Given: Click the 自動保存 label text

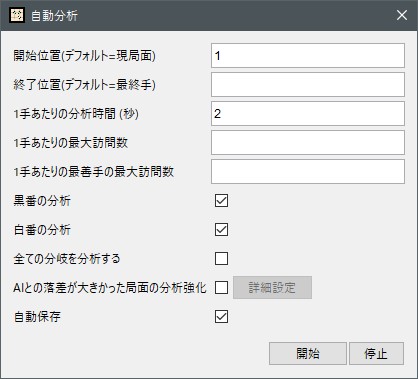Looking at the screenshot, I should pyautogui.click(x=37, y=317).
